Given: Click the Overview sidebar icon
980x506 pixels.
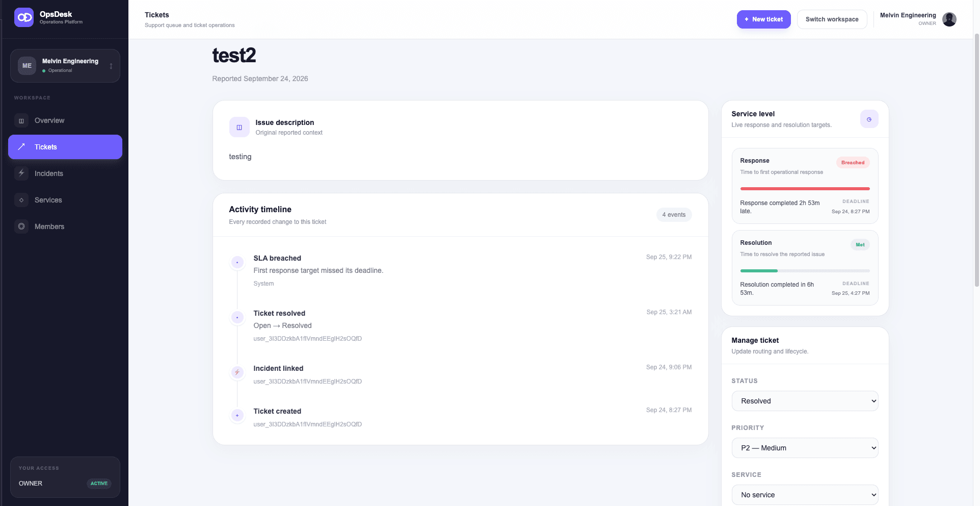Looking at the screenshot, I should coord(21,121).
